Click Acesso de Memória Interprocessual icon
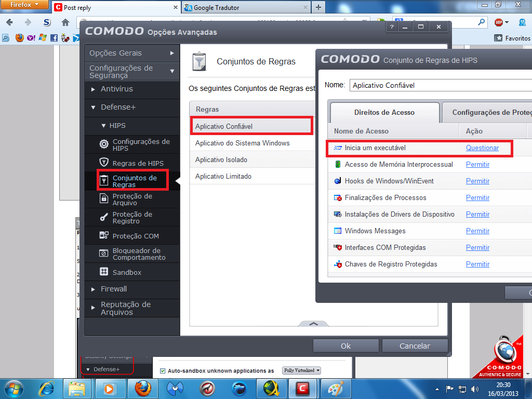The height and width of the screenshot is (399, 532). (x=338, y=164)
